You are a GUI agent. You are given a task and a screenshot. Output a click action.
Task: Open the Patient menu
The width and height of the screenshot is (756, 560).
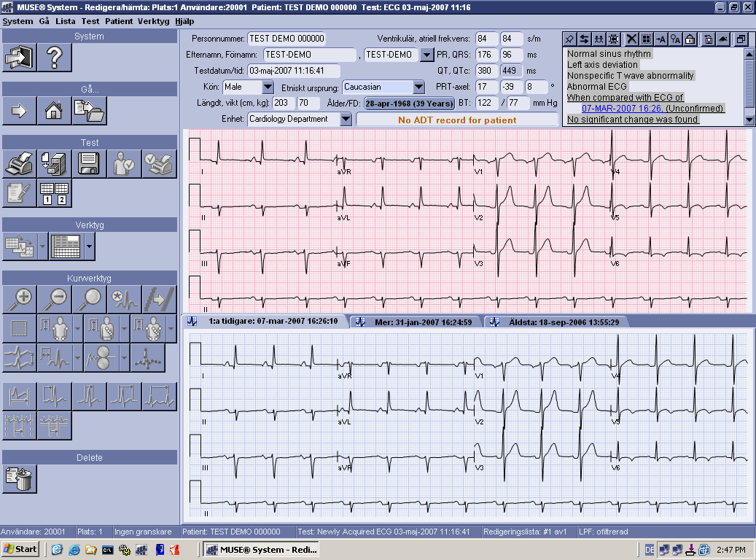[119, 21]
